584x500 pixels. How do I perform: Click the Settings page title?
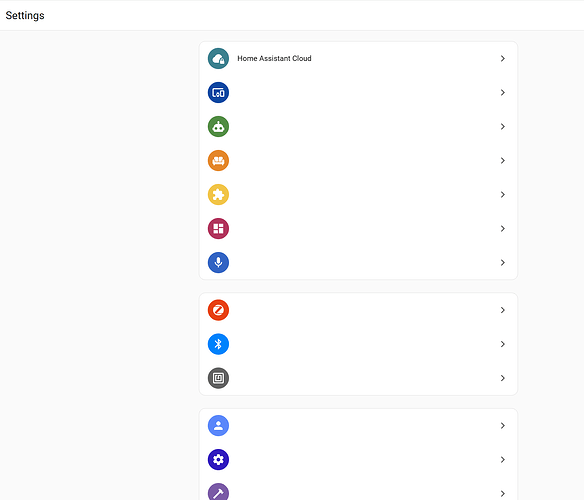click(25, 16)
